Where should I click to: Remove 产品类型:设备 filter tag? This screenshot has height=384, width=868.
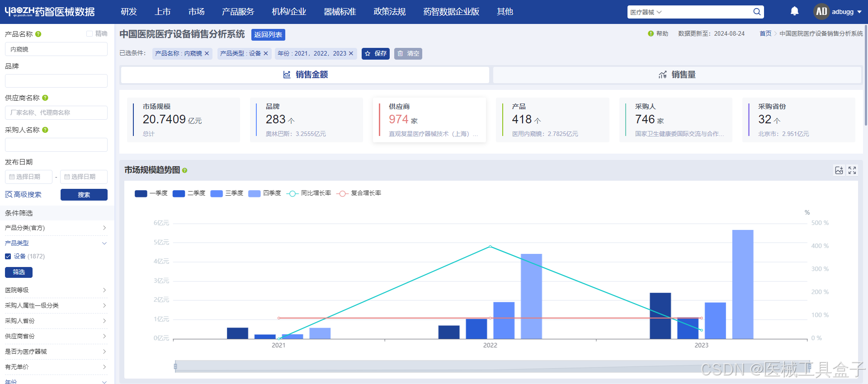click(x=266, y=53)
